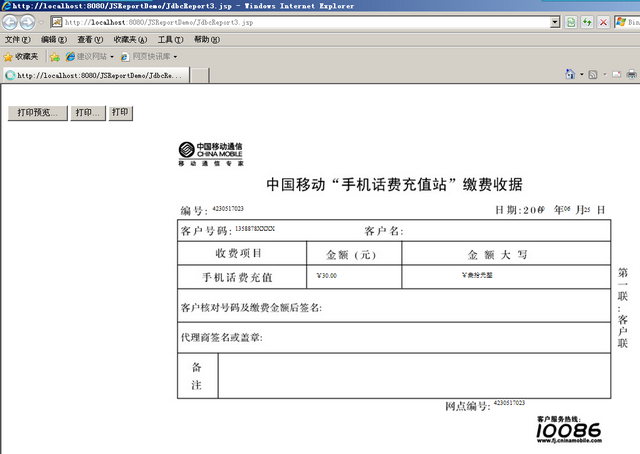Open the 工具(T) menu
This screenshot has height=454, width=640.
coord(171,40)
